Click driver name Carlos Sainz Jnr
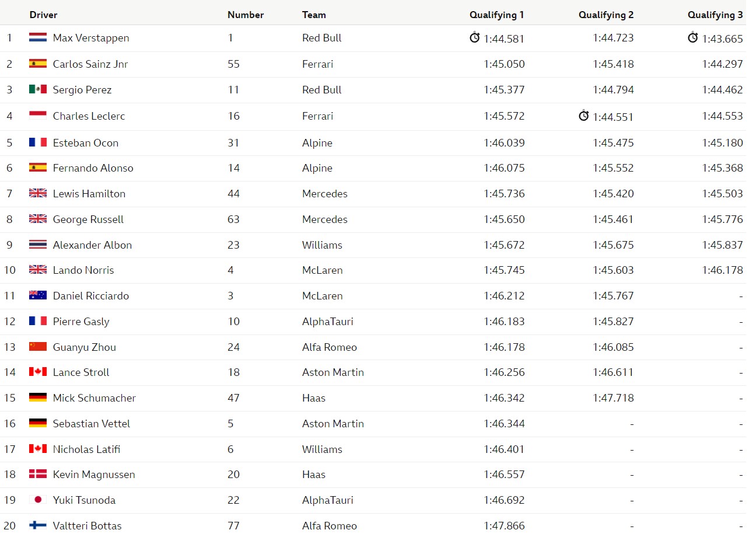The width and height of the screenshot is (756, 537). [x=90, y=64]
